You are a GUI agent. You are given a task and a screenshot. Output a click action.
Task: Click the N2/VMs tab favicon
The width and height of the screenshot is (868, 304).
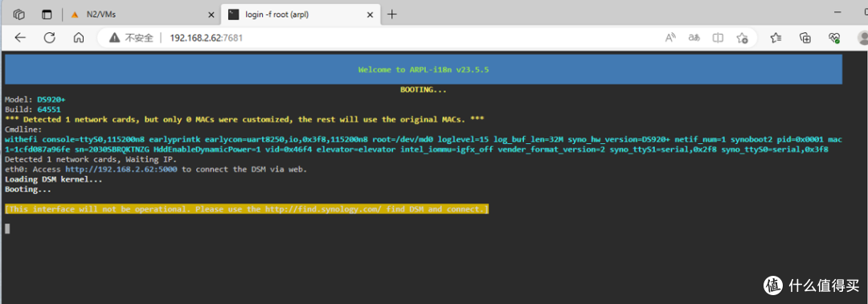75,15
